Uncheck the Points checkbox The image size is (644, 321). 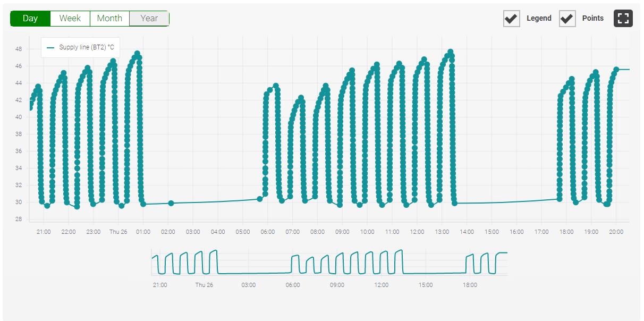point(567,19)
